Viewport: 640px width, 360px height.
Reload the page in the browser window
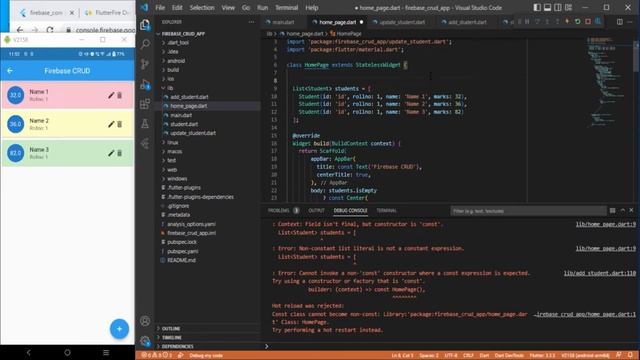49,30
